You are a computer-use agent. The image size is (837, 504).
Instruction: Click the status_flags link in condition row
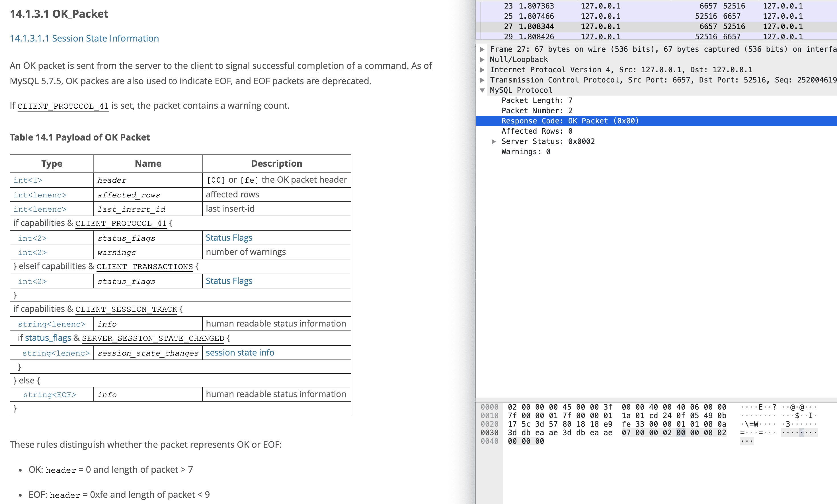48,338
